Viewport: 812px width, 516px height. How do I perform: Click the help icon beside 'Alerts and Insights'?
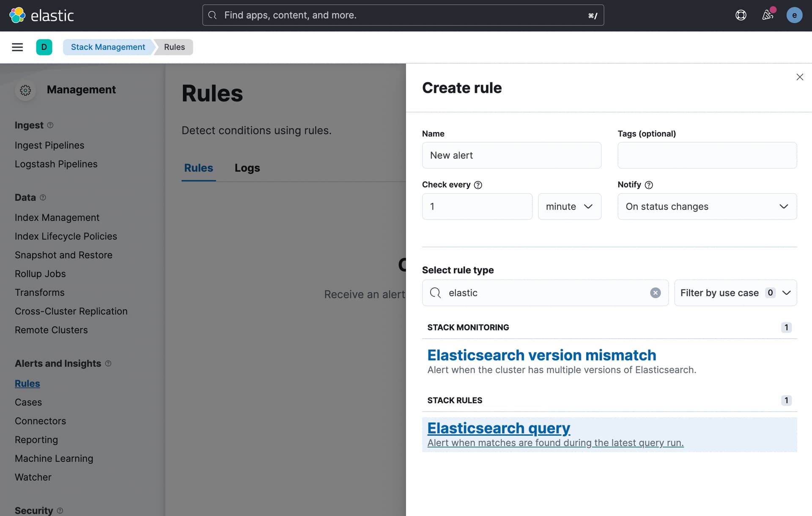tap(108, 363)
